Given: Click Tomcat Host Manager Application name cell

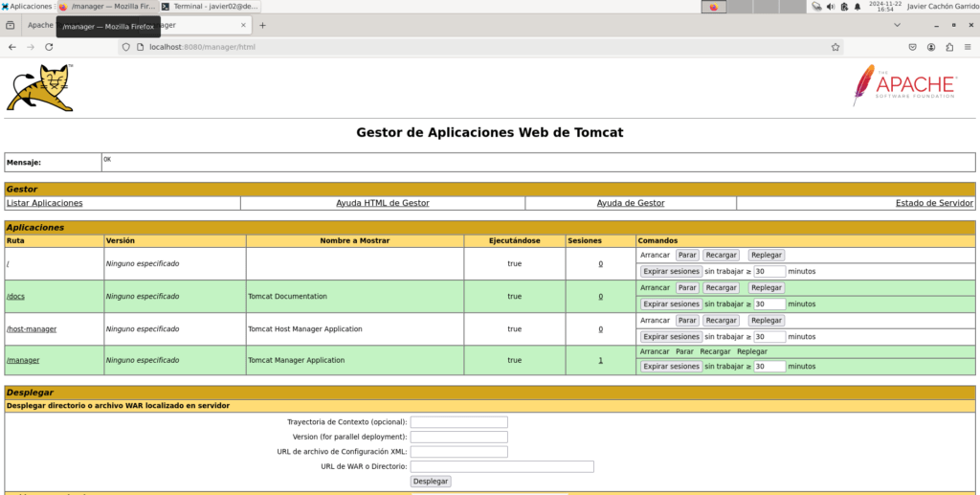Looking at the screenshot, I should coord(355,328).
